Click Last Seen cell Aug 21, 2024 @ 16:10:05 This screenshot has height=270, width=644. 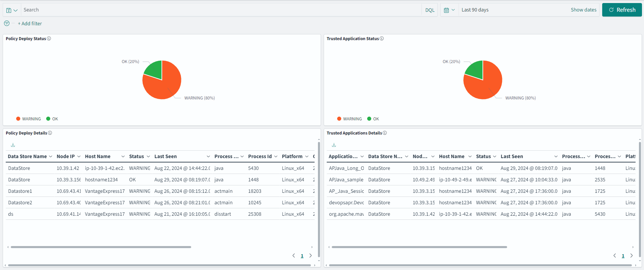(x=182, y=214)
